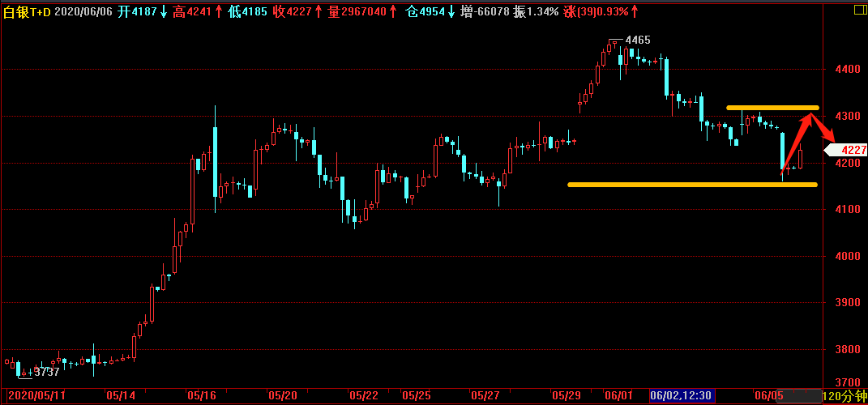Viewport: 868px width, 405px height.
Task: Click the 05/22 date axis label
Action: (364, 396)
